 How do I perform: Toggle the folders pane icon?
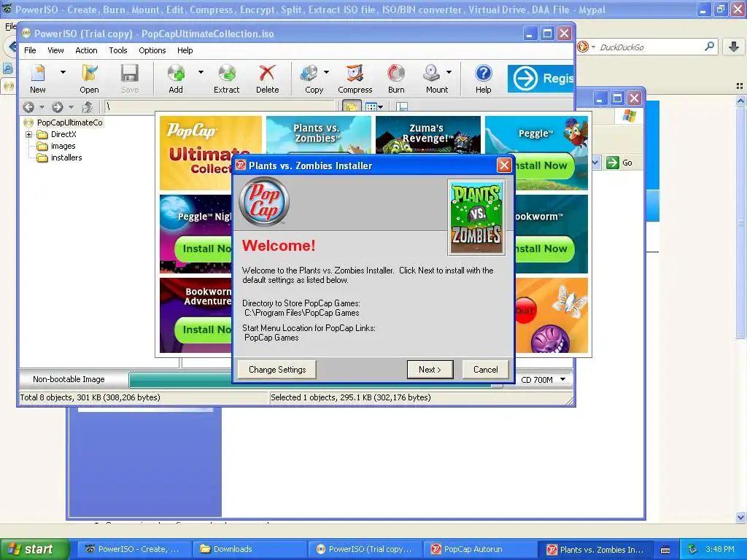[x=352, y=106]
